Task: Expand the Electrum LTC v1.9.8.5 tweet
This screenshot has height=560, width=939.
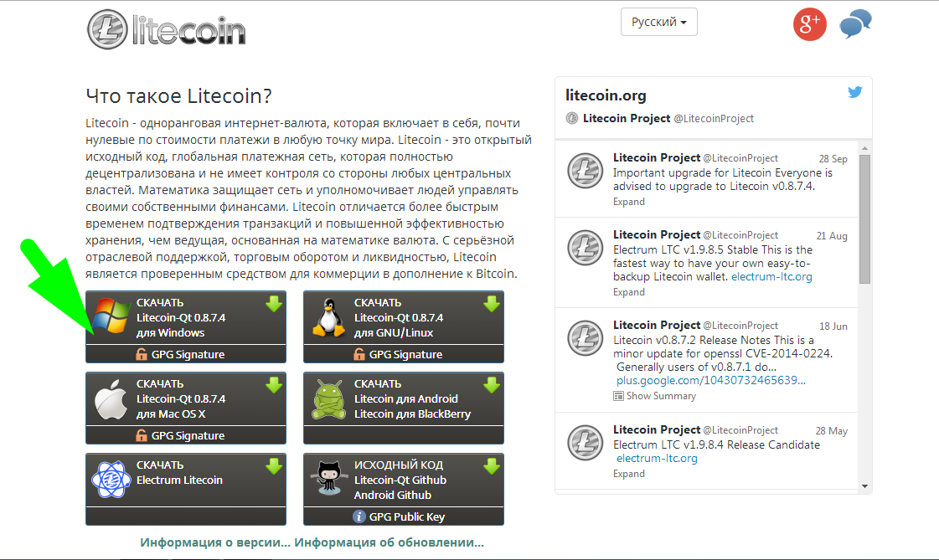Action: pos(629,292)
